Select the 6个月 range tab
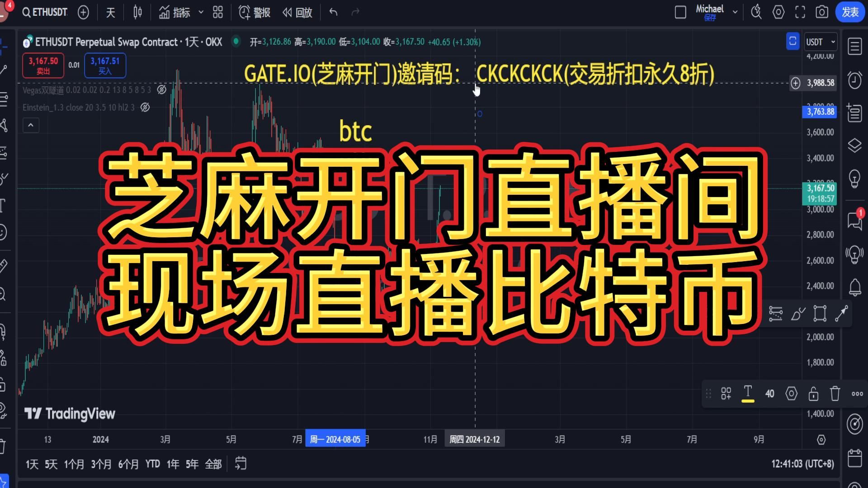Image resolution: width=868 pixels, height=488 pixels. [128, 464]
